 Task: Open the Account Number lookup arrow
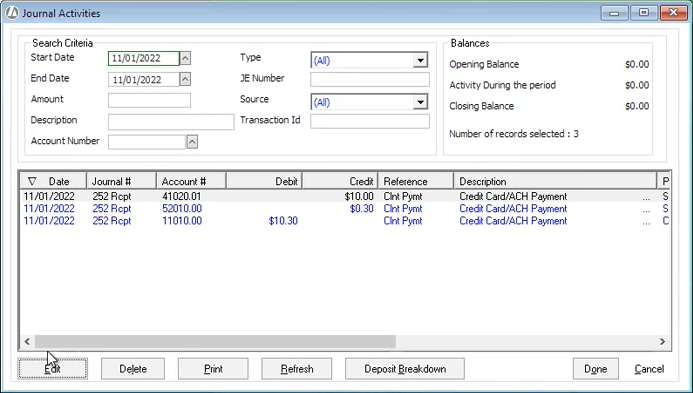pos(192,142)
